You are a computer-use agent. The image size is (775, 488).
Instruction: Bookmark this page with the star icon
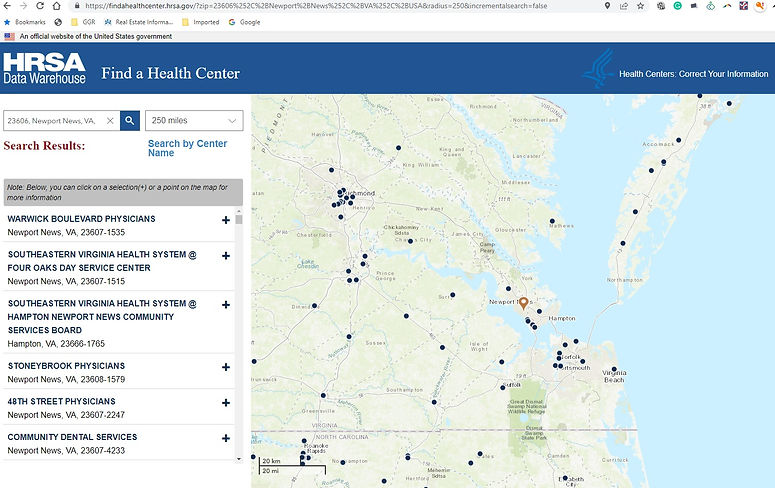(x=641, y=6)
